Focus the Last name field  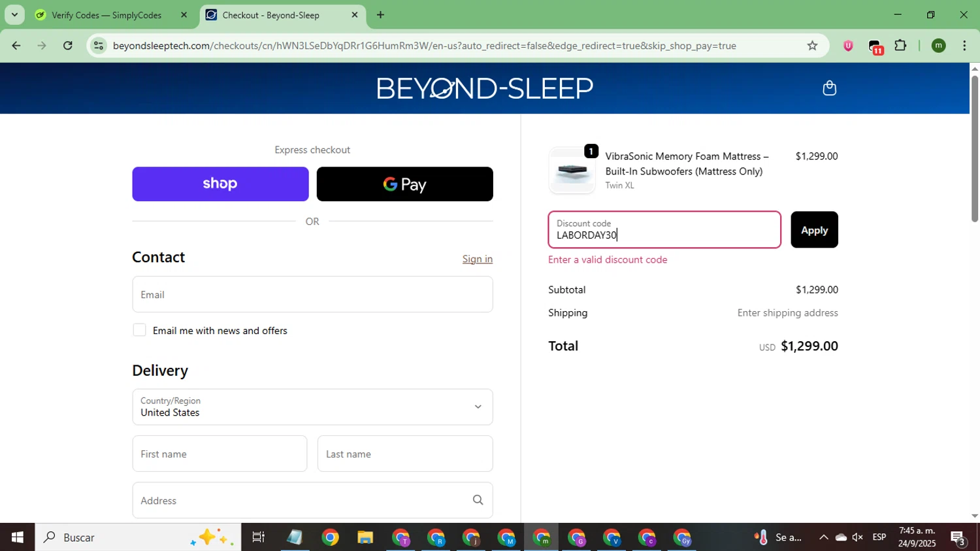coord(405,454)
